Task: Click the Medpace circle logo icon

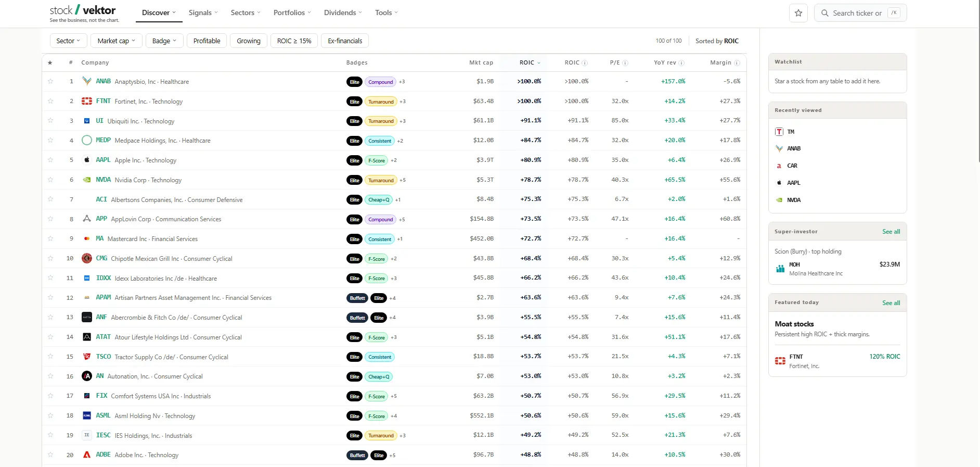Action: click(x=87, y=140)
